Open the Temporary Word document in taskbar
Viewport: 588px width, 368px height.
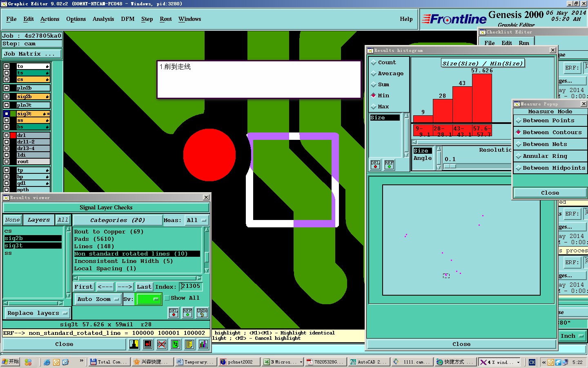coord(195,362)
